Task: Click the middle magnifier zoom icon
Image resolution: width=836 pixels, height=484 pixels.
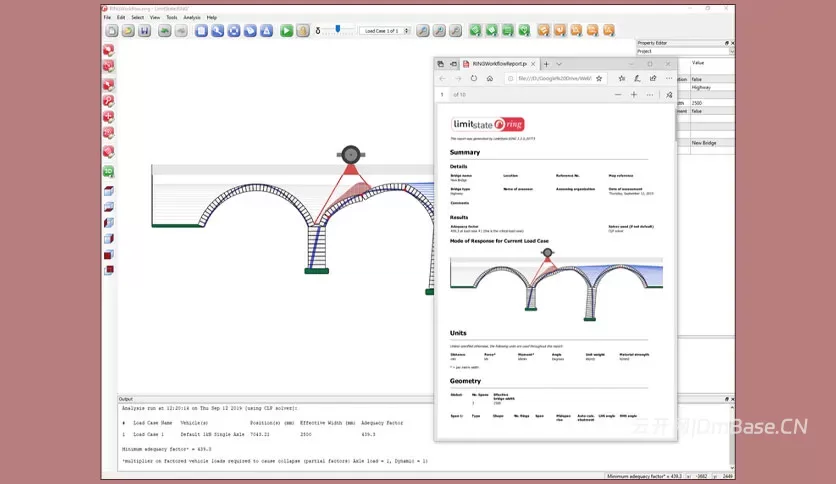Action: 439,31
